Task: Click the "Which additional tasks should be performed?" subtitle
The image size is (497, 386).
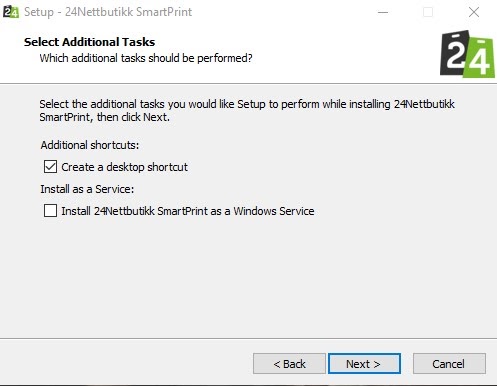Action: pyautogui.click(x=146, y=58)
